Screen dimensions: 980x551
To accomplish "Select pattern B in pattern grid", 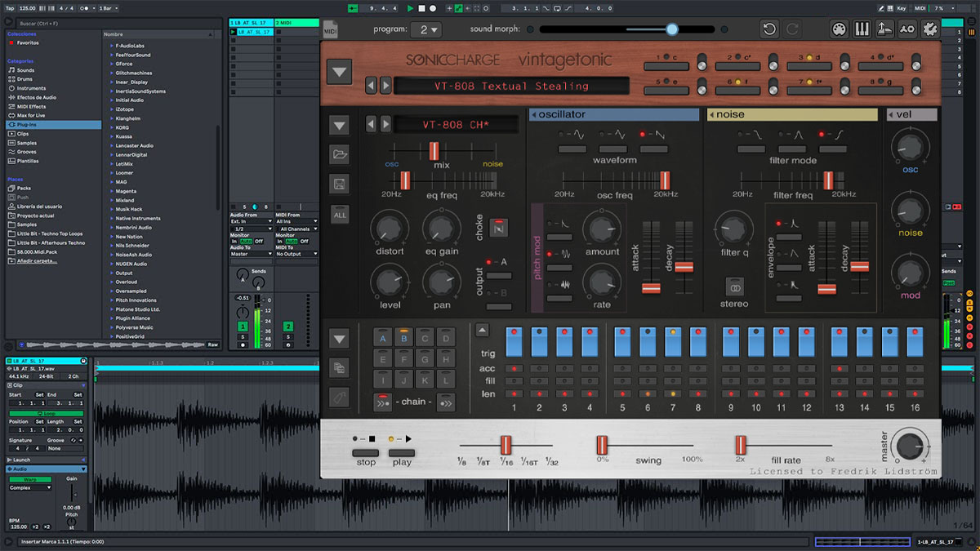I will point(403,338).
